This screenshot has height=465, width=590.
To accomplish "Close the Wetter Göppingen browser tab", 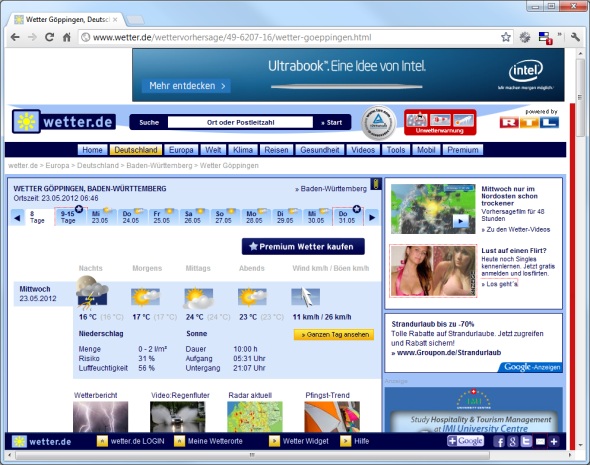I will pyautogui.click(x=115, y=20).
